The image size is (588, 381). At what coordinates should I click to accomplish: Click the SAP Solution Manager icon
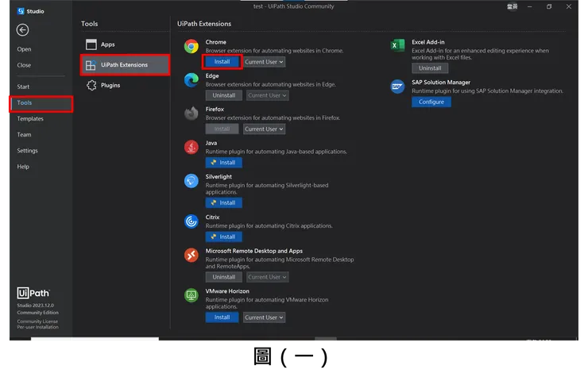point(397,87)
